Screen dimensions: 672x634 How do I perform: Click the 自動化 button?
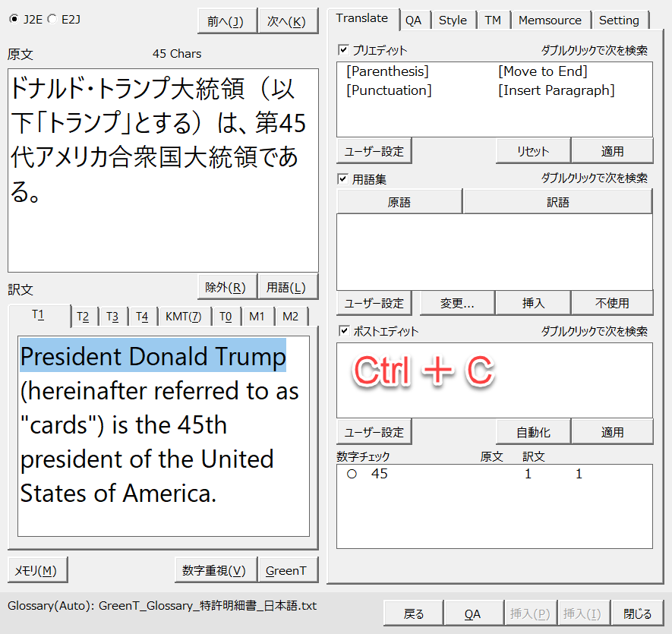coord(533,432)
